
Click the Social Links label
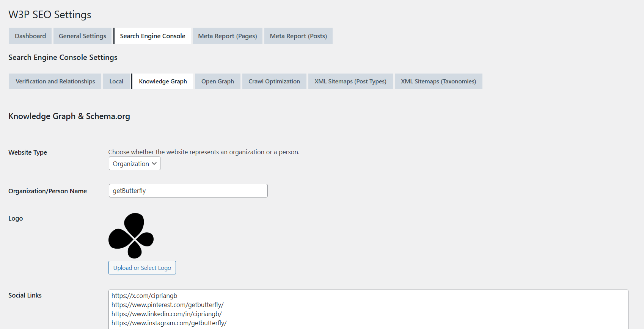pyautogui.click(x=25, y=295)
